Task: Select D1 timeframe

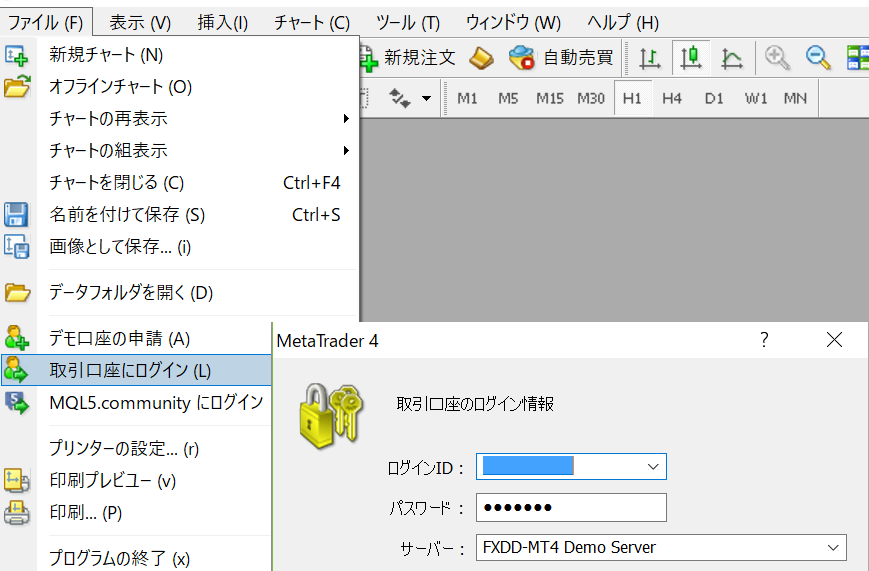Action: (x=714, y=99)
